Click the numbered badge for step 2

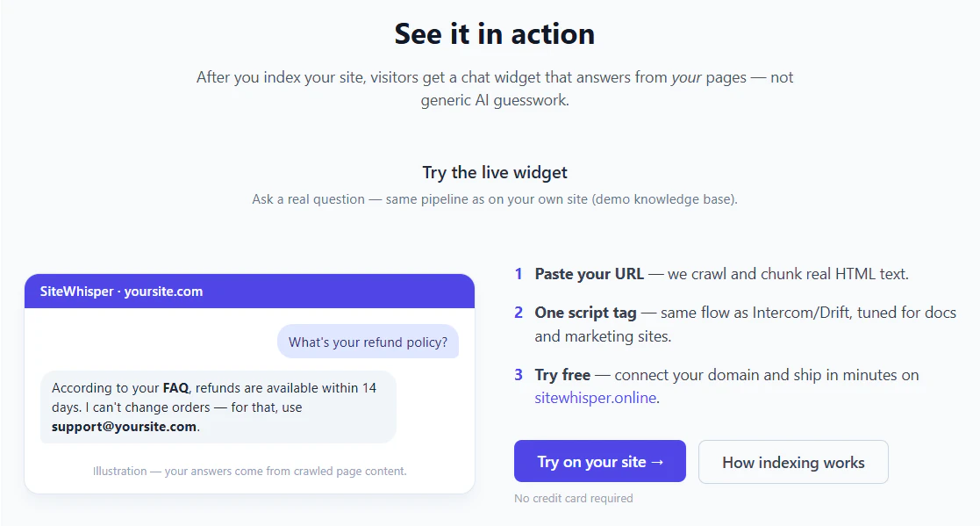pyautogui.click(x=518, y=313)
